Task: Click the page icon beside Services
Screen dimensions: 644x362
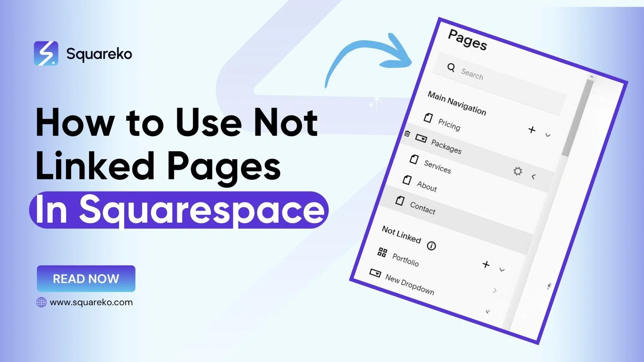Action: [414, 159]
